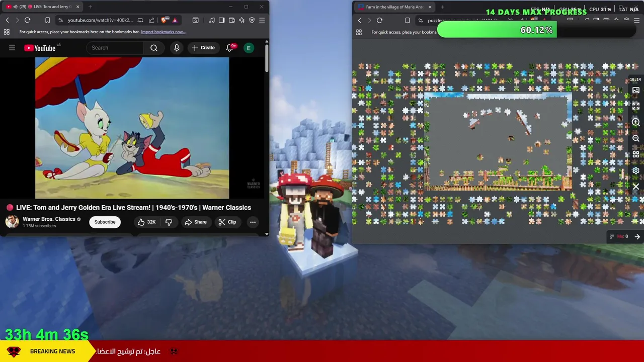Reload the puzzle page

[380, 21]
